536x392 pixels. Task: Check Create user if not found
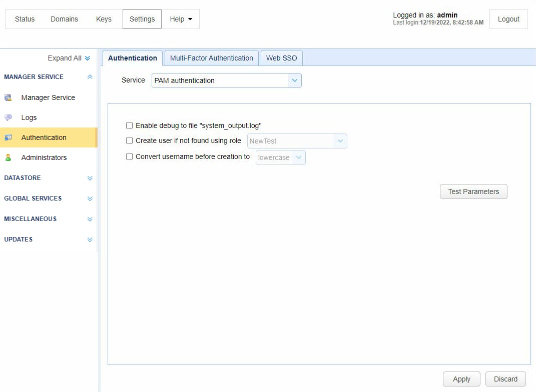[x=130, y=141]
